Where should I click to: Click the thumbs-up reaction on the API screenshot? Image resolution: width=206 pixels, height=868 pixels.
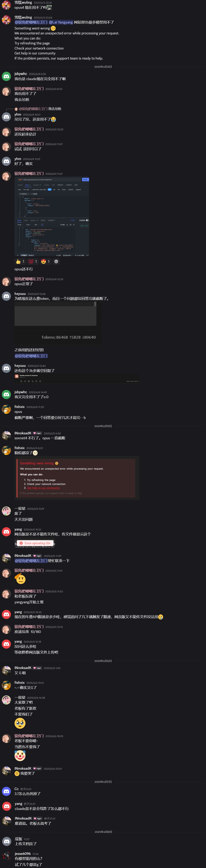click(x=20, y=261)
